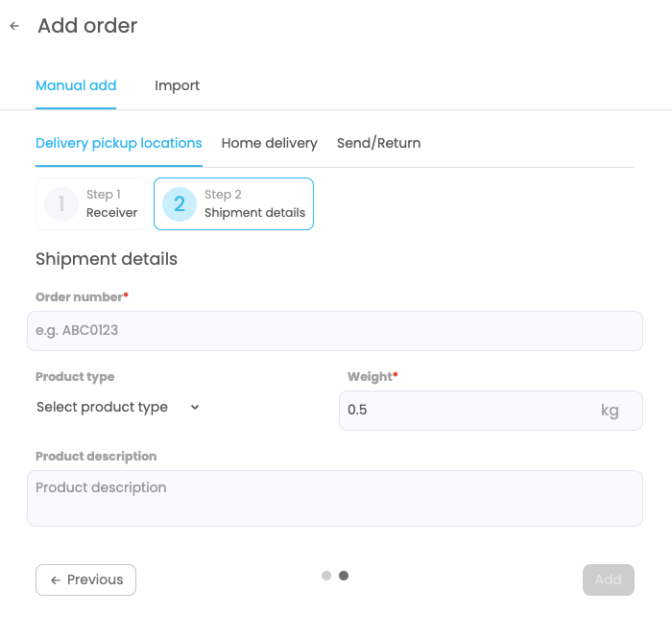Click the chevron next to Select product type
Viewport: 672px width, 638px height.
coord(195,408)
